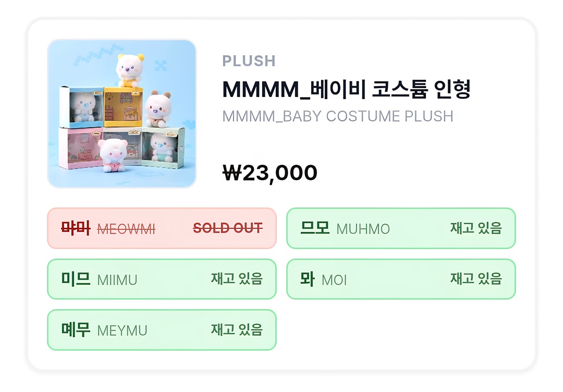Screen dimensions: 563x392
Task: Click the yellow-eared plush on top of the boxes
Action: 129,70
